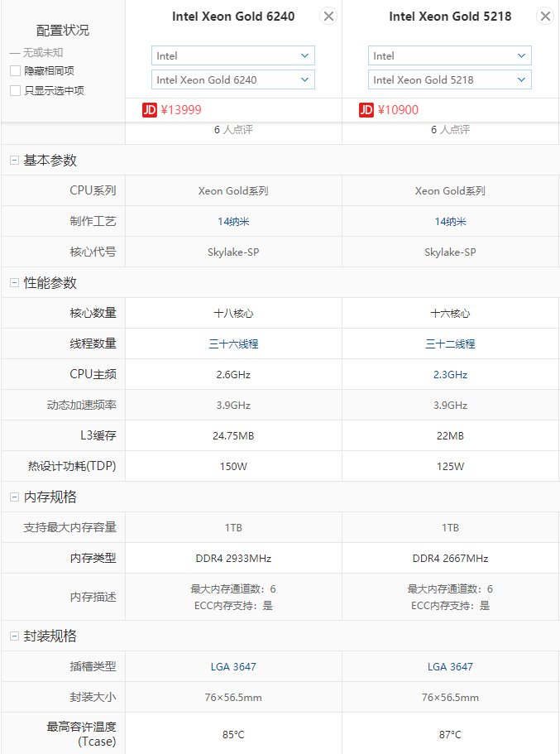Select the 支持最大内存容量 row label
Screen dimensions: 560x754
coord(69,527)
